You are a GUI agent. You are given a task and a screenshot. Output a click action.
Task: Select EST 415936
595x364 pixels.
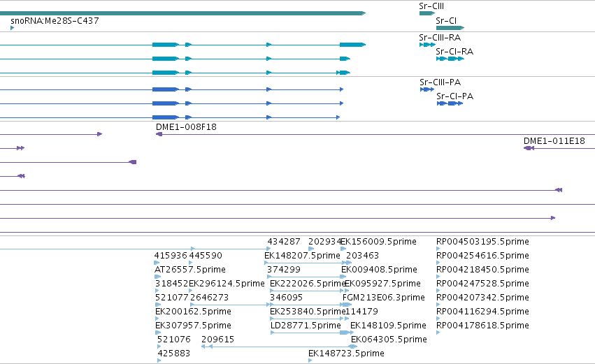(171, 256)
